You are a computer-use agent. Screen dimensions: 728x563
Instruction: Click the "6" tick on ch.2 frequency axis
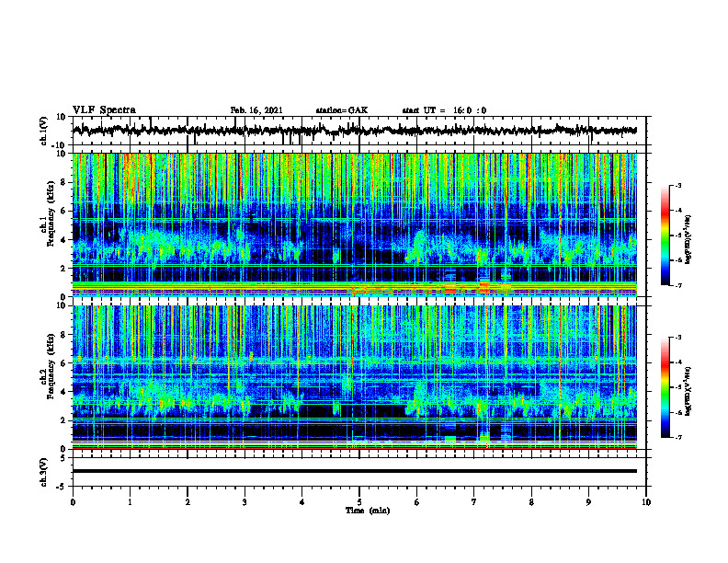pos(63,363)
